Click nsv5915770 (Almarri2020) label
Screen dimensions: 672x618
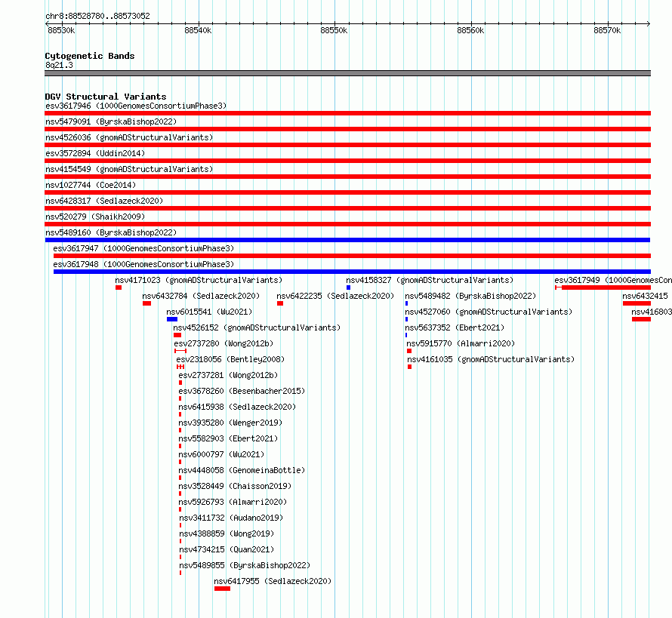461,343
